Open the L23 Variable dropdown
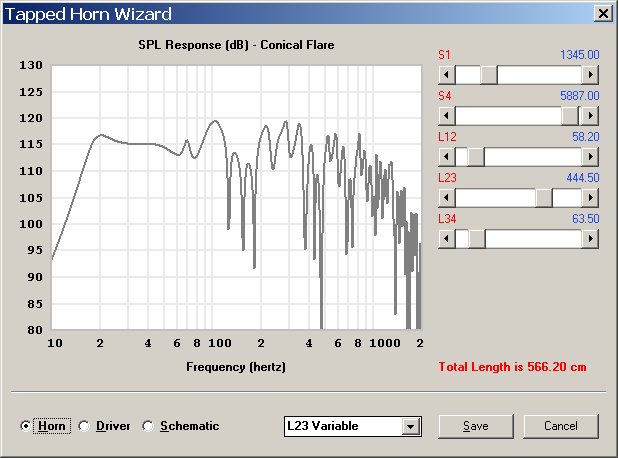Image resolution: width=618 pixels, height=458 pixels. (411, 426)
